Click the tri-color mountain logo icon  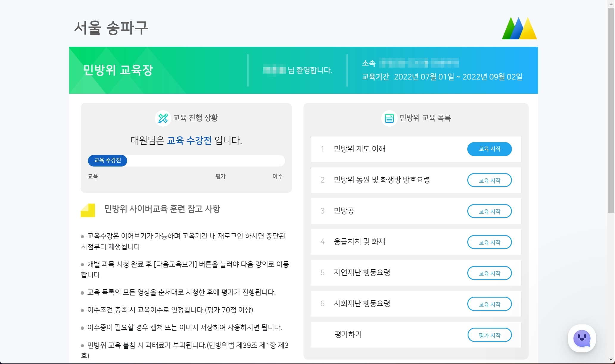click(x=519, y=28)
